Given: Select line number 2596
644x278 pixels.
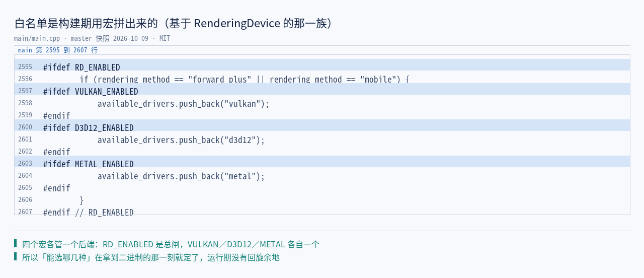Looking at the screenshot, I should click(x=25, y=79).
